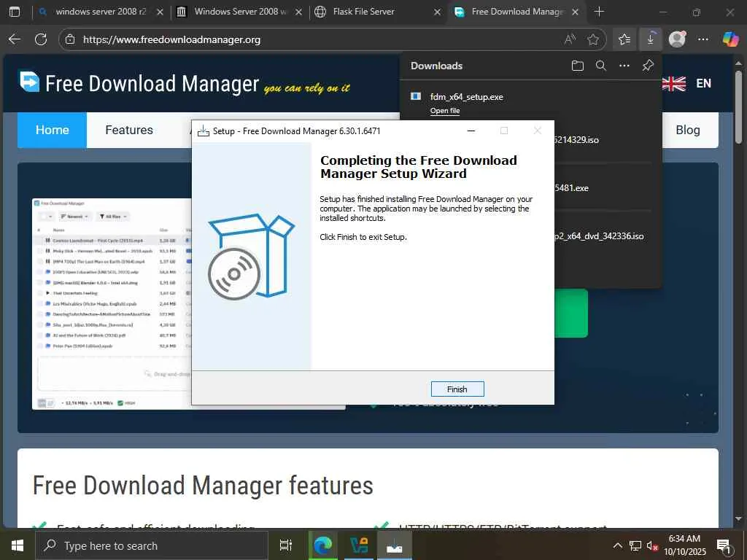Open the tab actions menu icon
This screenshot has width=747, height=560.
click(x=15, y=12)
